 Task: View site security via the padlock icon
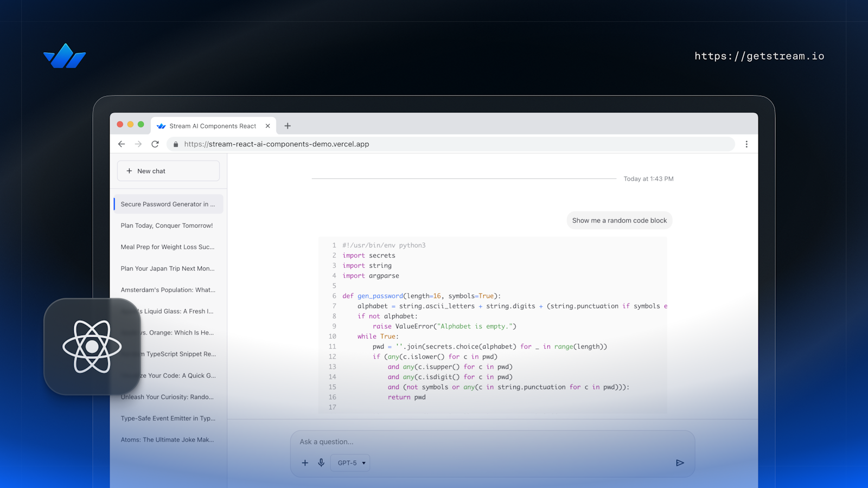175,144
